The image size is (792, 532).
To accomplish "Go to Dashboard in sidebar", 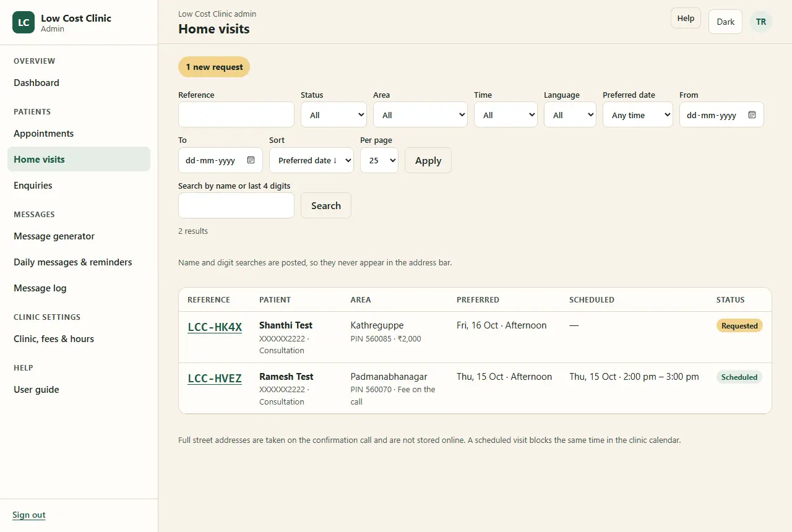I will coord(79,83).
